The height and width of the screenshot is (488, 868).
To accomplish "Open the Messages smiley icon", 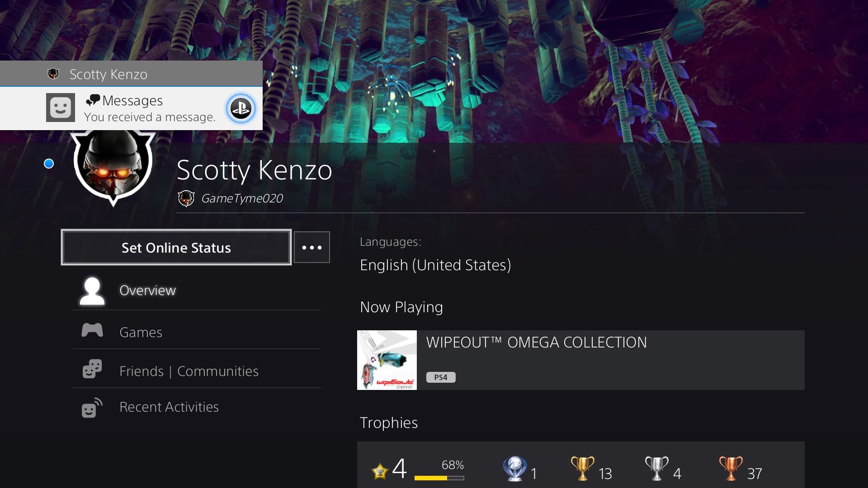I will click(60, 108).
